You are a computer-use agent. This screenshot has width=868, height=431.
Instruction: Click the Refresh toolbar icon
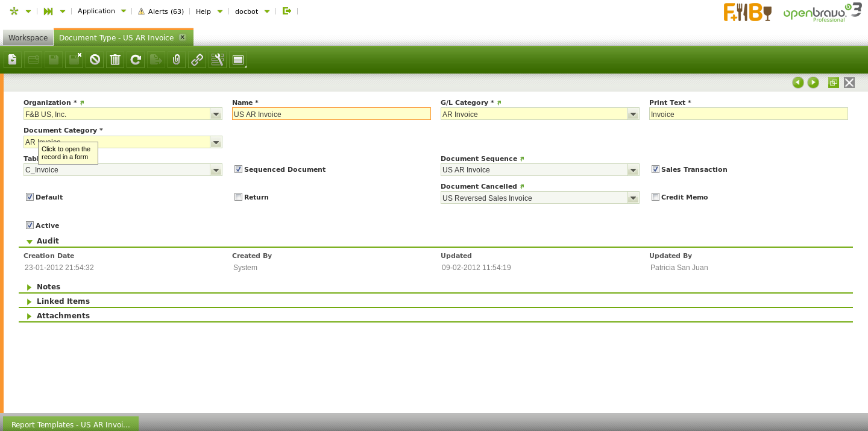point(136,60)
